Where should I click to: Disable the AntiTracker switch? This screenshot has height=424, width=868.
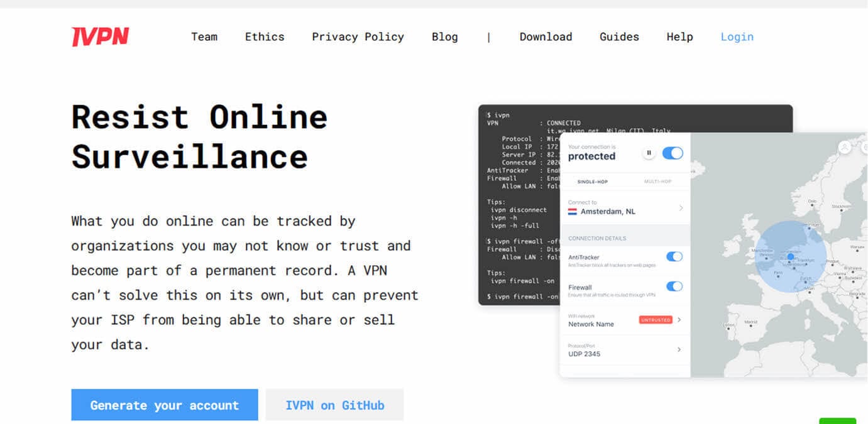click(x=674, y=256)
